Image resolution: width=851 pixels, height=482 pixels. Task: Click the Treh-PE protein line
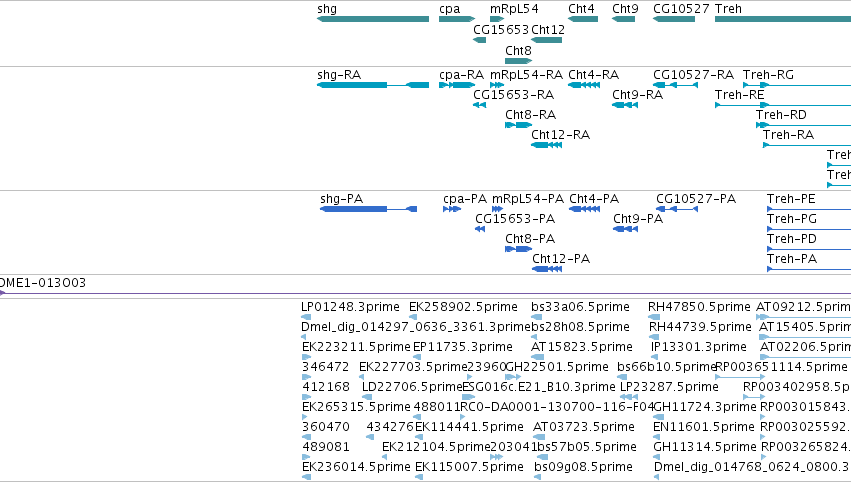(809, 209)
